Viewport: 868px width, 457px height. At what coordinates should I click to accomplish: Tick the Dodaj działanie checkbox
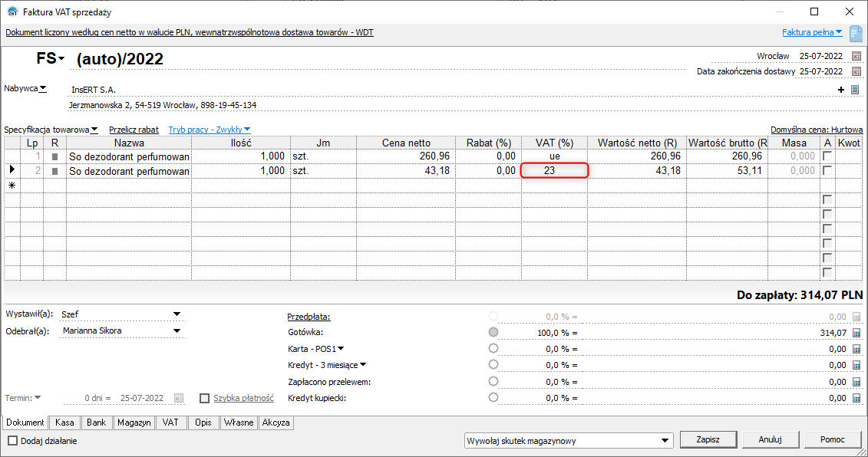tap(12, 441)
